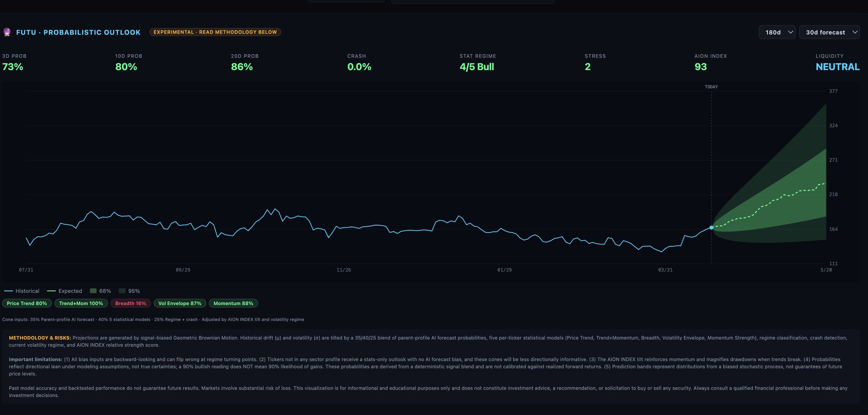Image resolution: width=868 pixels, height=415 pixels.
Task: Click the Momentum 88% badge
Action: [233, 303]
